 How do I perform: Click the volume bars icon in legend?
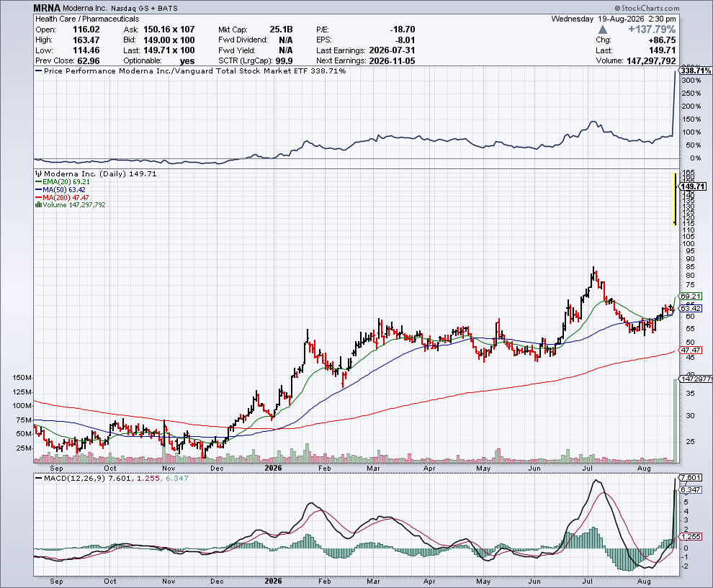tap(39, 205)
